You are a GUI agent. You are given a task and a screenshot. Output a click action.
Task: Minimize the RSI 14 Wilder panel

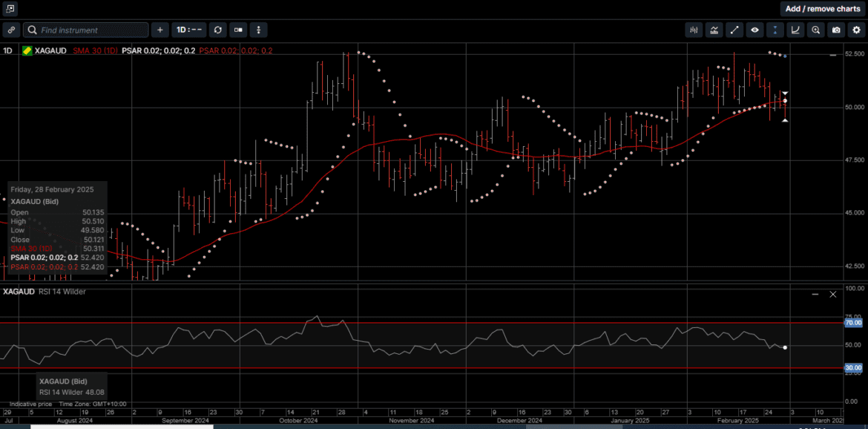815,295
